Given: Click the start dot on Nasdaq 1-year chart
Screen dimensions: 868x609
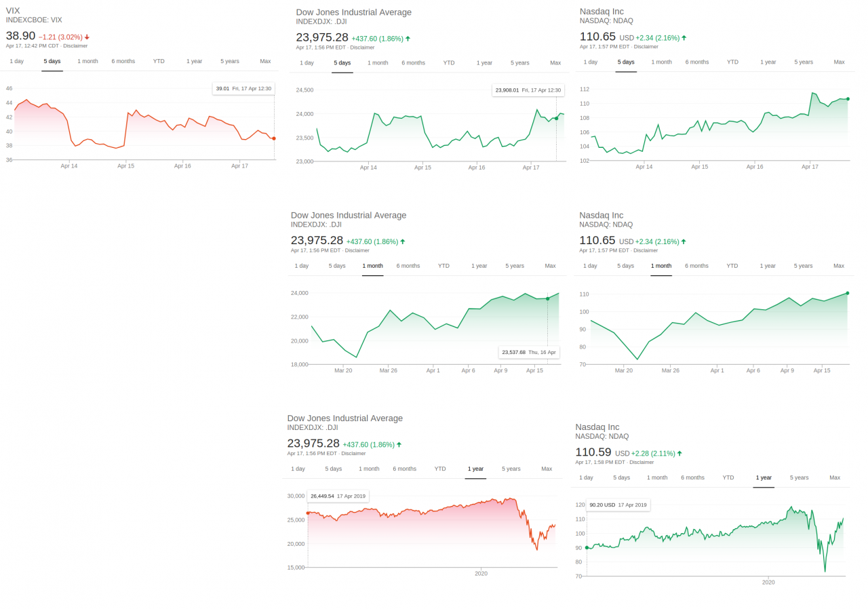Looking at the screenshot, I should [x=587, y=547].
